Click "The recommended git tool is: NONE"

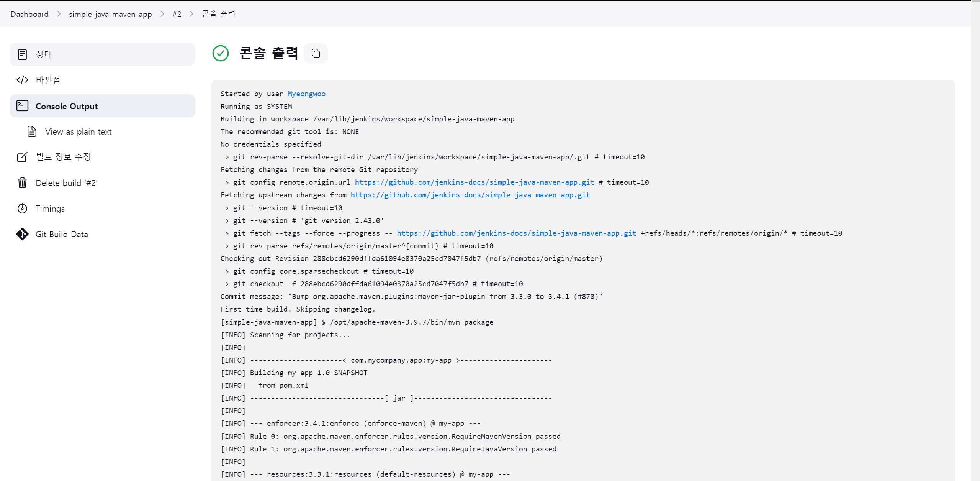(x=290, y=132)
